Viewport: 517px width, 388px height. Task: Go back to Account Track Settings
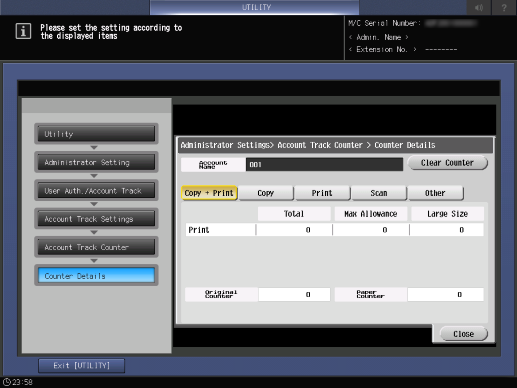pos(96,219)
